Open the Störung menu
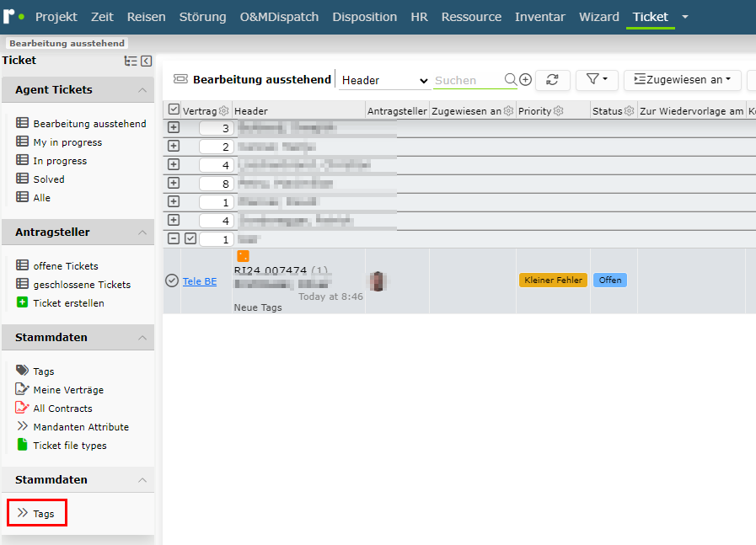Screen dimensions: 756x545 point(202,17)
